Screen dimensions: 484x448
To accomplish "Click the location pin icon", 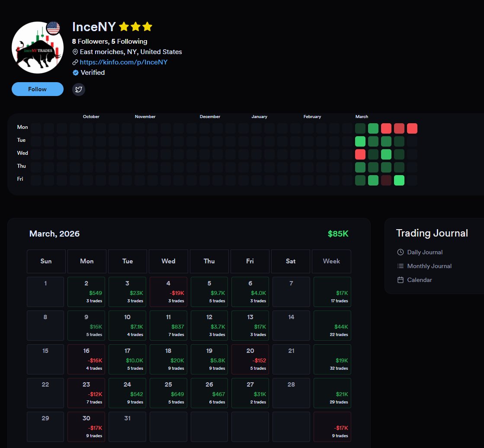I will click(75, 52).
